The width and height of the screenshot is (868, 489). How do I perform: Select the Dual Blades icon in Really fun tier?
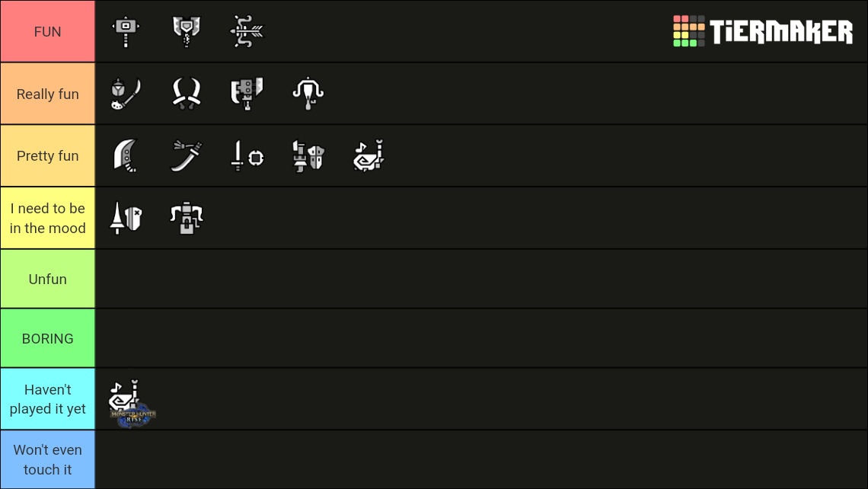(187, 93)
